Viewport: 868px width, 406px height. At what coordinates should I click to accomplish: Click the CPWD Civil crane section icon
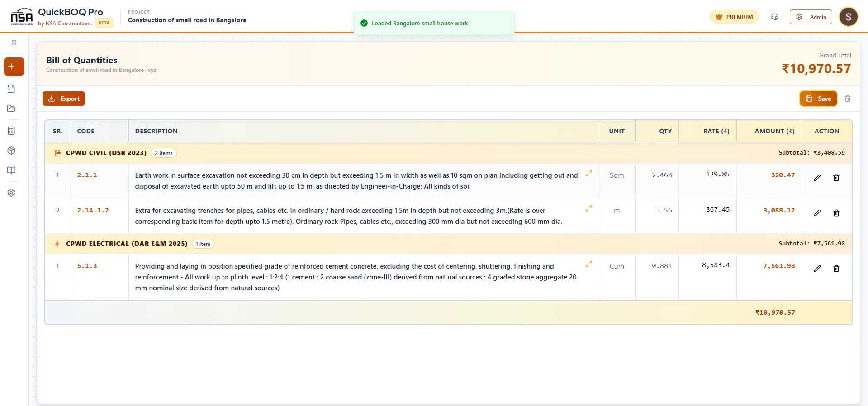click(57, 153)
